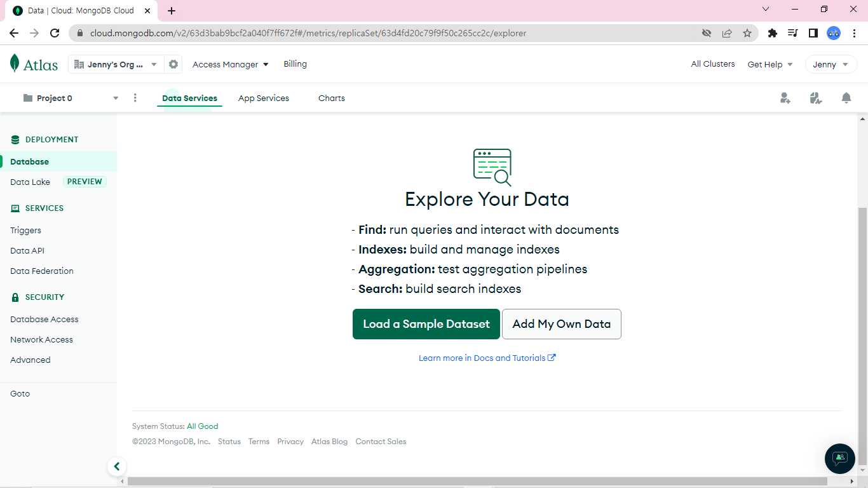Expand the Jenny's Org organization selector

[116, 64]
